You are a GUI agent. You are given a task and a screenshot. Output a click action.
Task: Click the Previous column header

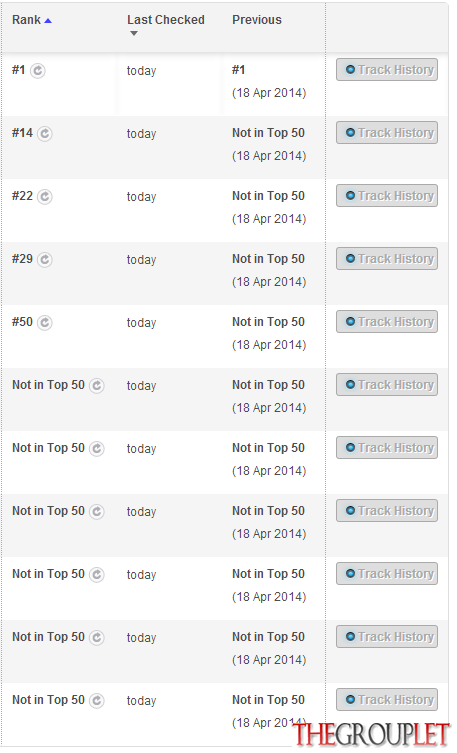pyautogui.click(x=257, y=20)
